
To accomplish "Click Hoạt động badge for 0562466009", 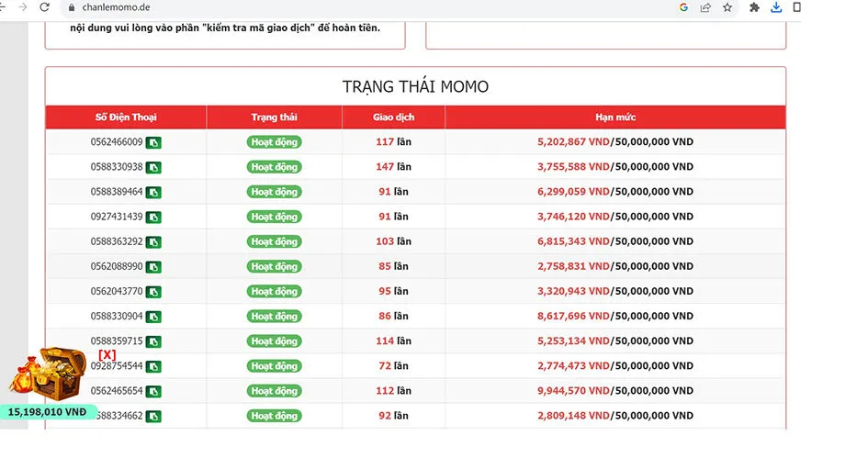I will pos(274,142).
